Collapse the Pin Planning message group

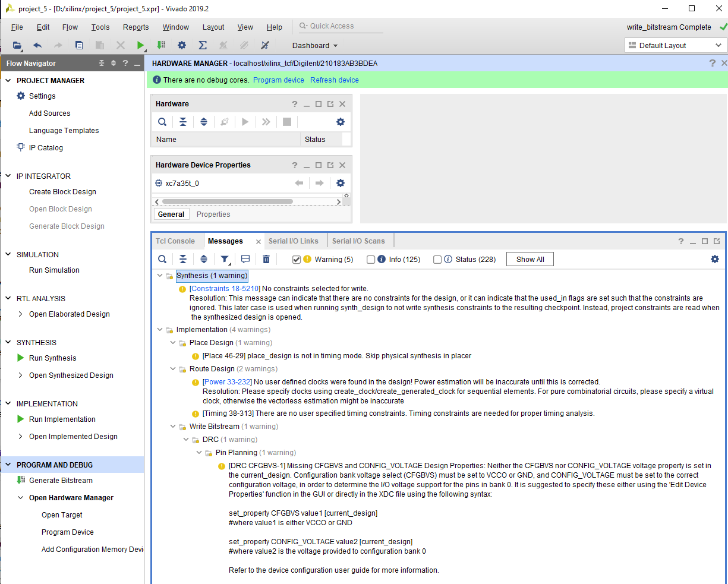pyautogui.click(x=199, y=452)
